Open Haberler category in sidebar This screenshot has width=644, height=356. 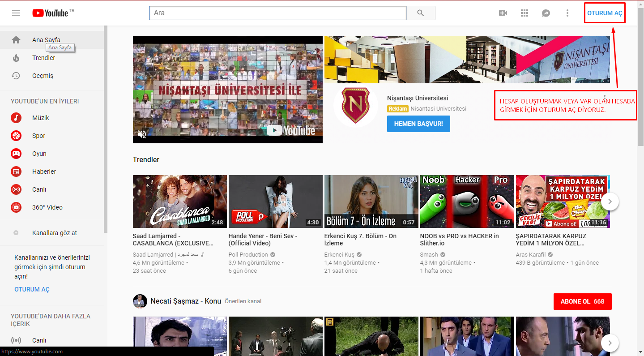point(52,172)
